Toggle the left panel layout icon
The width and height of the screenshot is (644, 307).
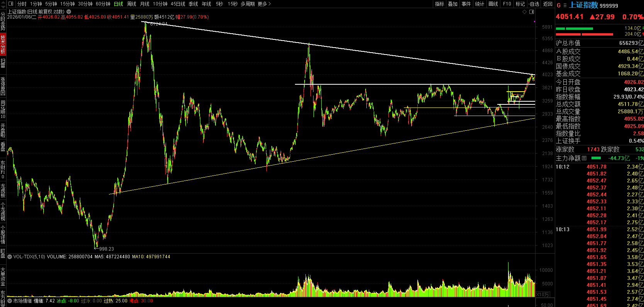point(11,4)
